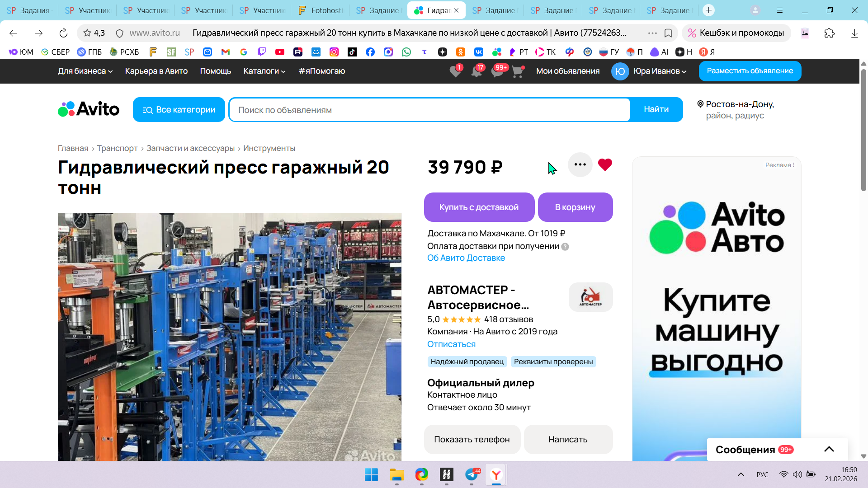Click the three-dots more options button
The height and width of the screenshot is (488, 868).
coord(580,165)
